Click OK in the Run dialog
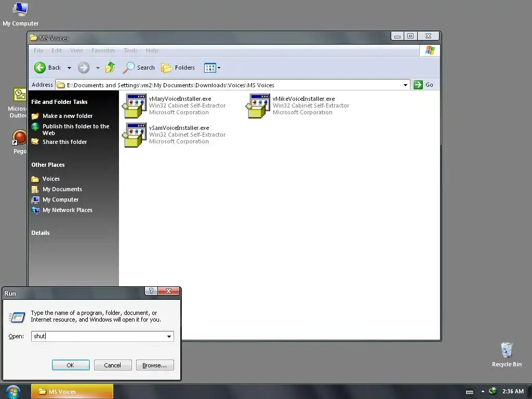The height and width of the screenshot is (399, 532). [71, 365]
